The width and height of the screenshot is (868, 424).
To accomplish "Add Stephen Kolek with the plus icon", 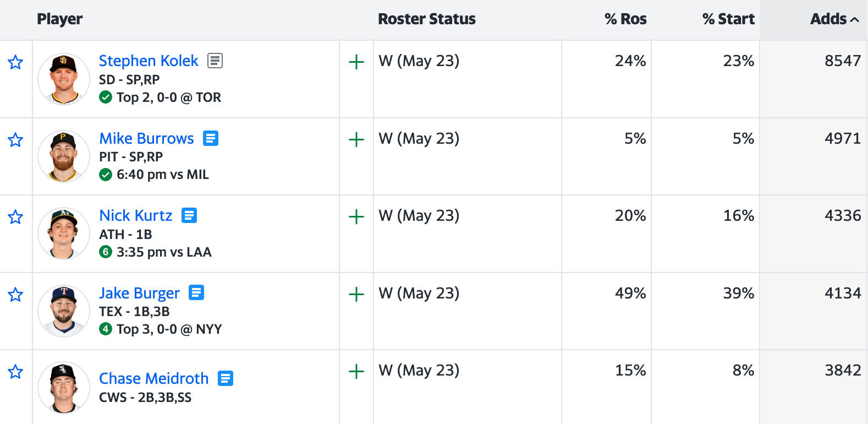I will tap(356, 62).
